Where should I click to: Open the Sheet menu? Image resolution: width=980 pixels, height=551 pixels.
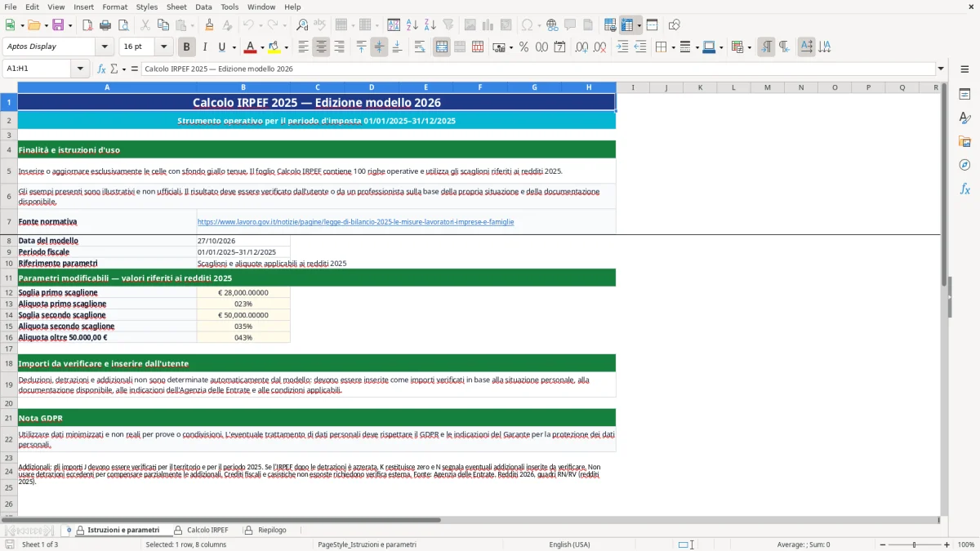[176, 7]
